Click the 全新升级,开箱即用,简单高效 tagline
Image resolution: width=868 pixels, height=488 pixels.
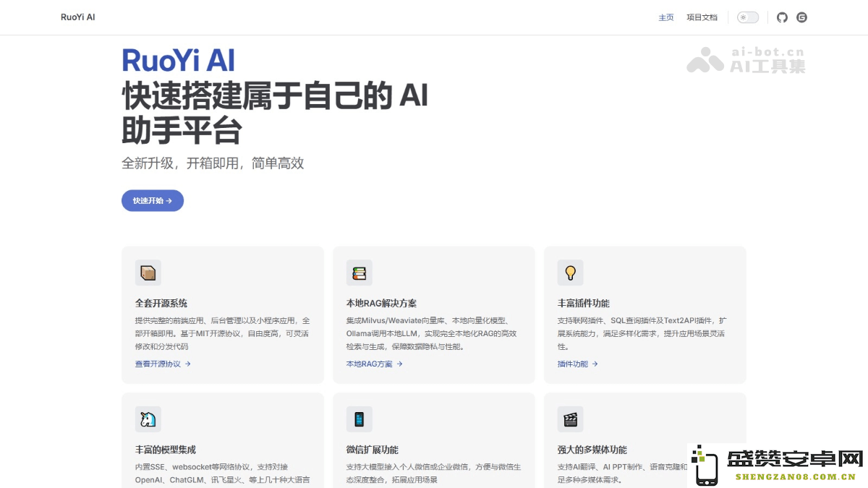point(213,163)
